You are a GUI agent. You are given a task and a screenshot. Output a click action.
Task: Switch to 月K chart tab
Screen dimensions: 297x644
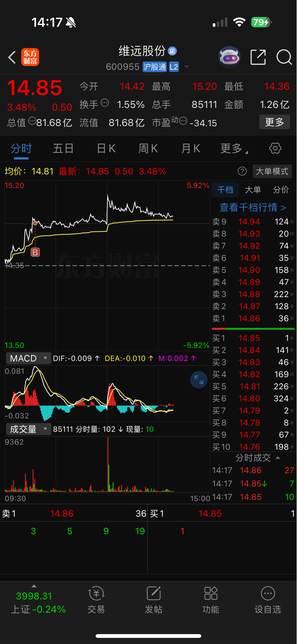[x=191, y=148]
